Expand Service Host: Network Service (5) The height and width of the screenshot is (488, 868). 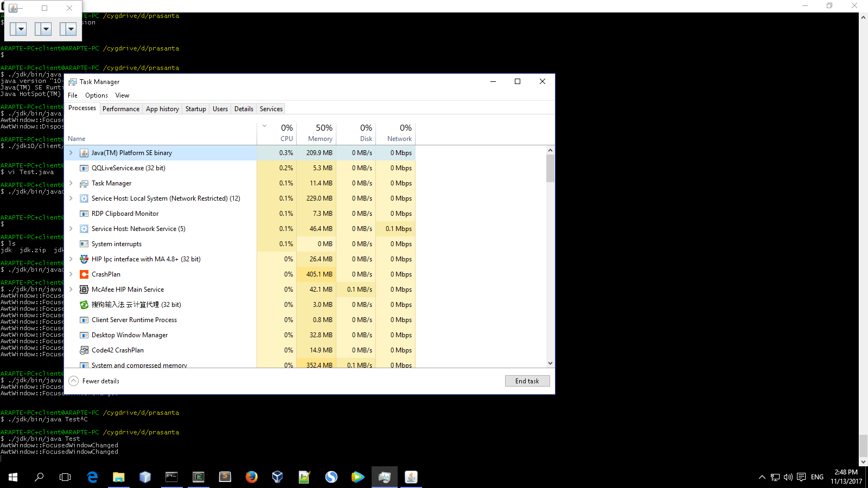point(71,229)
